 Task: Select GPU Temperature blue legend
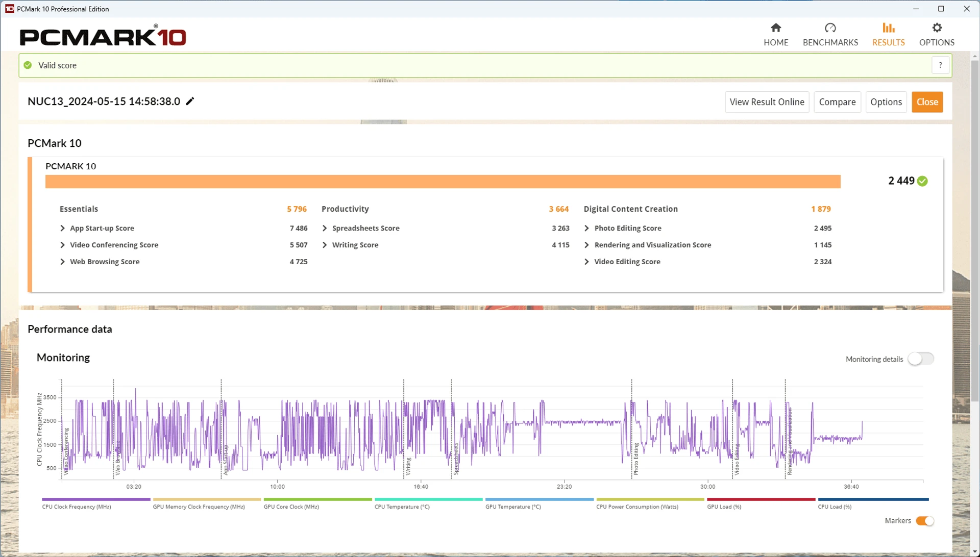coord(539,503)
